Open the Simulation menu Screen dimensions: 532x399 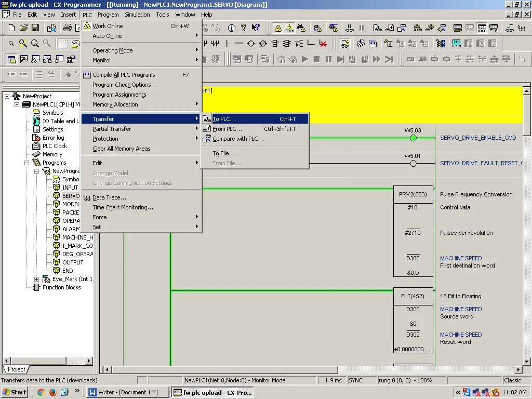tap(137, 15)
